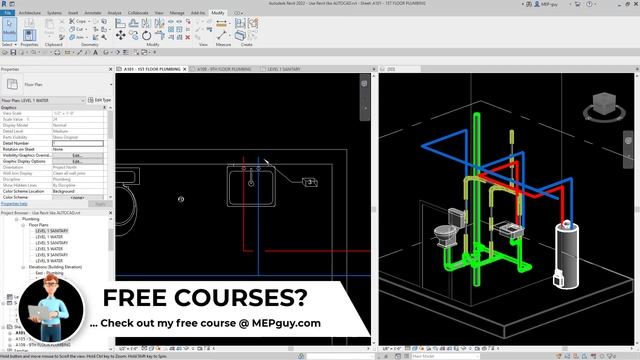Click the navigation wheel in the floor plan view
The width and height of the screenshot is (640, 360).
coord(364,83)
